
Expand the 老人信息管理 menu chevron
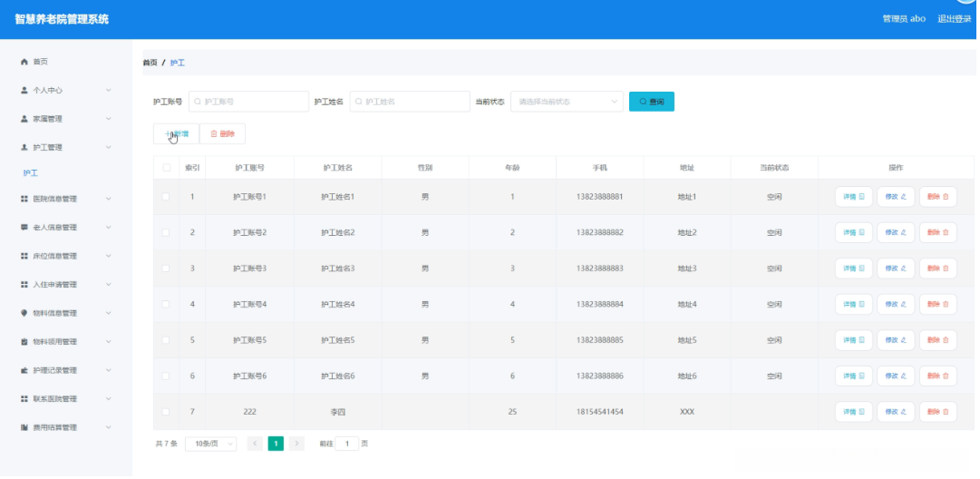pos(109,227)
